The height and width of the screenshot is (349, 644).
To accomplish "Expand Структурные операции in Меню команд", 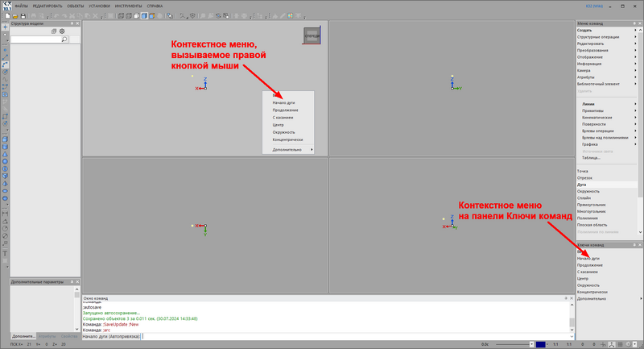I will (606, 37).
